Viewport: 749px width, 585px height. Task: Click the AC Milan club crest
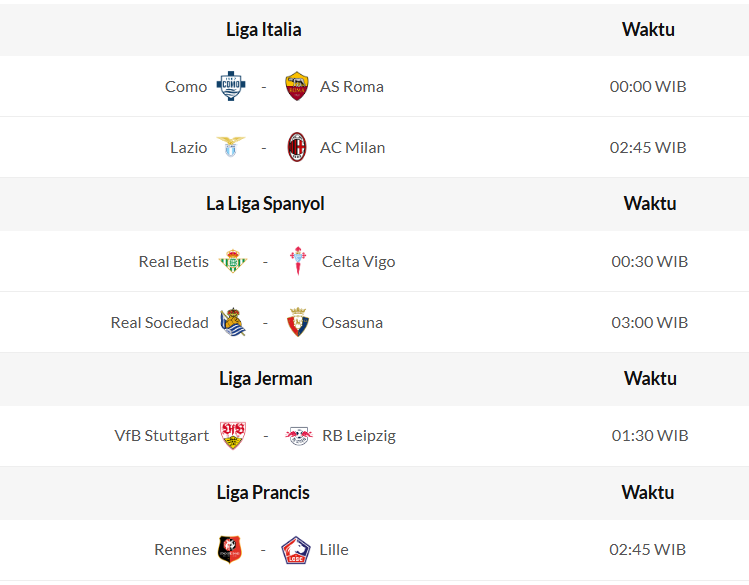(x=297, y=147)
